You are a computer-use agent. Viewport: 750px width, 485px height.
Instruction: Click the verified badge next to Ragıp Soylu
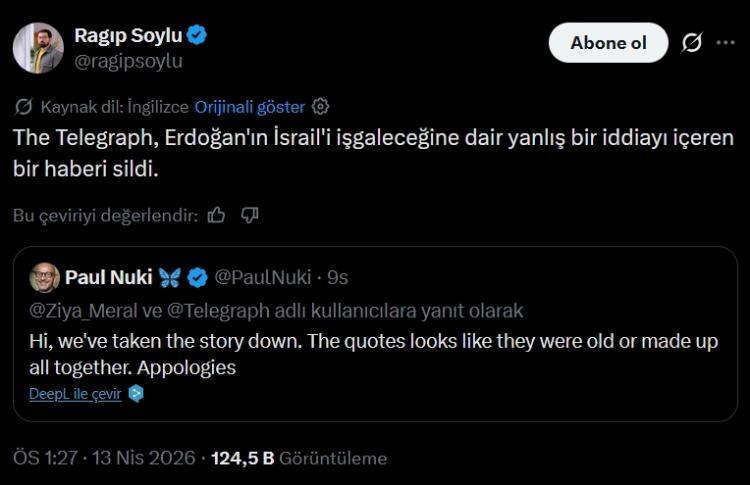[x=198, y=36]
